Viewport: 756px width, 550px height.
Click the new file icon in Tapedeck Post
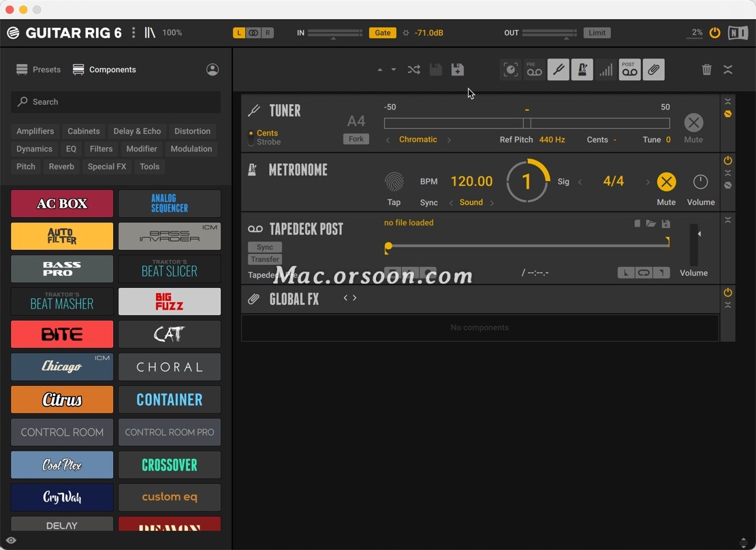[637, 224]
